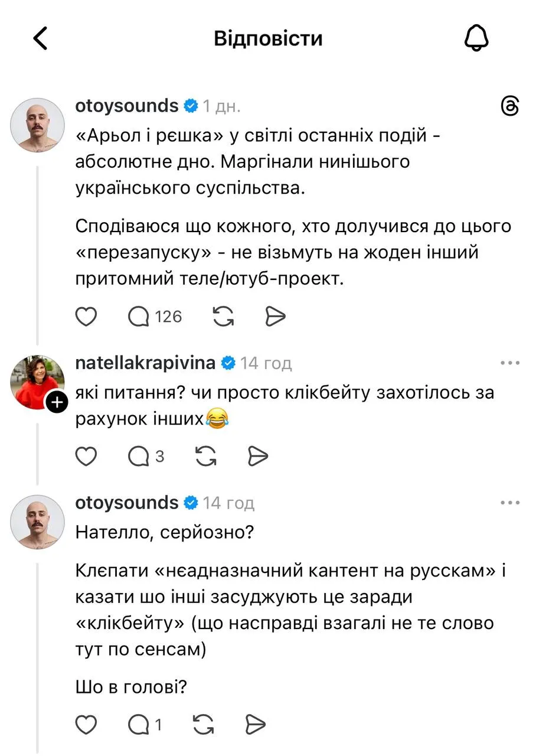The image size is (536, 756).
Task: Tap the heart under natellakrapivina's comment
Action: pos(86,456)
